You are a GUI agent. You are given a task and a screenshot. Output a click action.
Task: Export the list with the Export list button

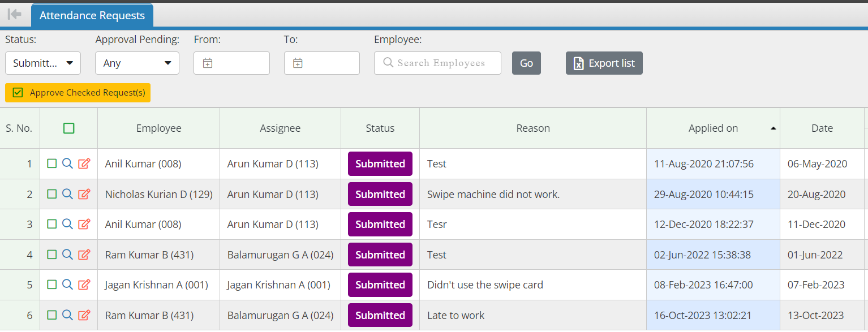[604, 63]
